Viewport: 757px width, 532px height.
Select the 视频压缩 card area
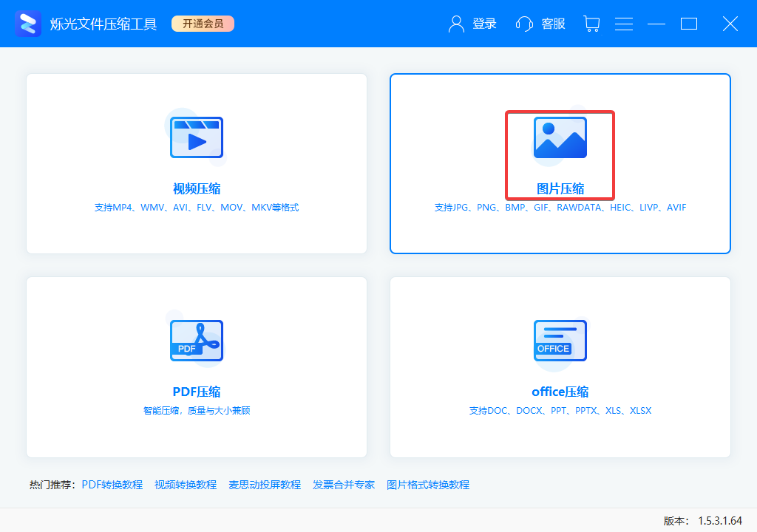(x=196, y=163)
